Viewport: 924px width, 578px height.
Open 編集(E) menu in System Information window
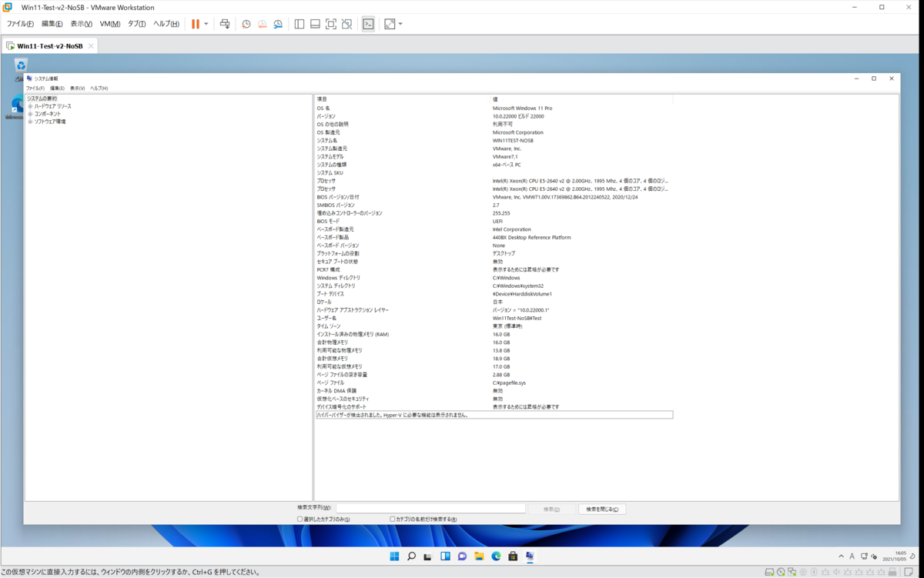(x=57, y=89)
